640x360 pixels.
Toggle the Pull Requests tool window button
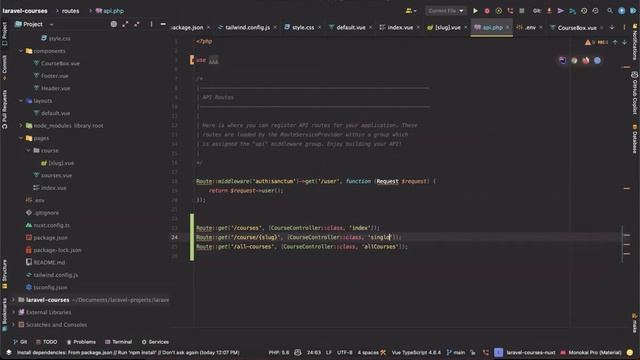click(4, 109)
